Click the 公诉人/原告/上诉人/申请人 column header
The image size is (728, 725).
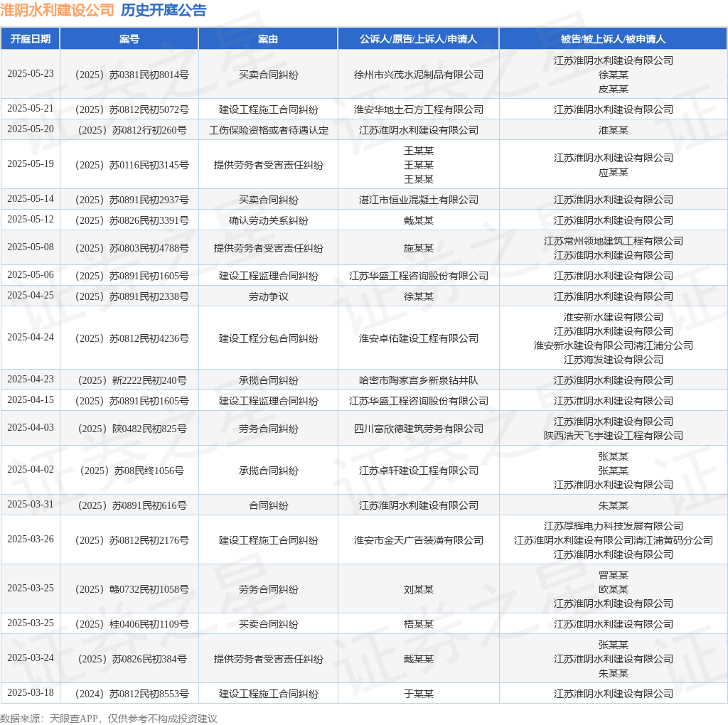[x=418, y=39]
